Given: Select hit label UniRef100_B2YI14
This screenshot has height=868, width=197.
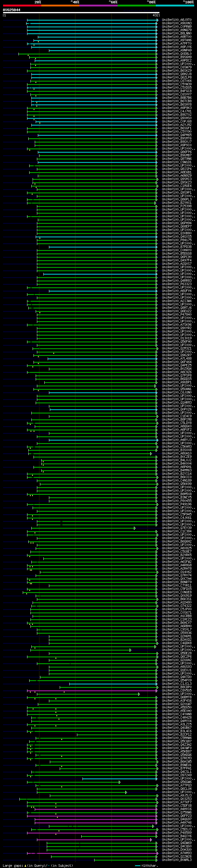Looking at the screenshot, I should pos(177,474).
